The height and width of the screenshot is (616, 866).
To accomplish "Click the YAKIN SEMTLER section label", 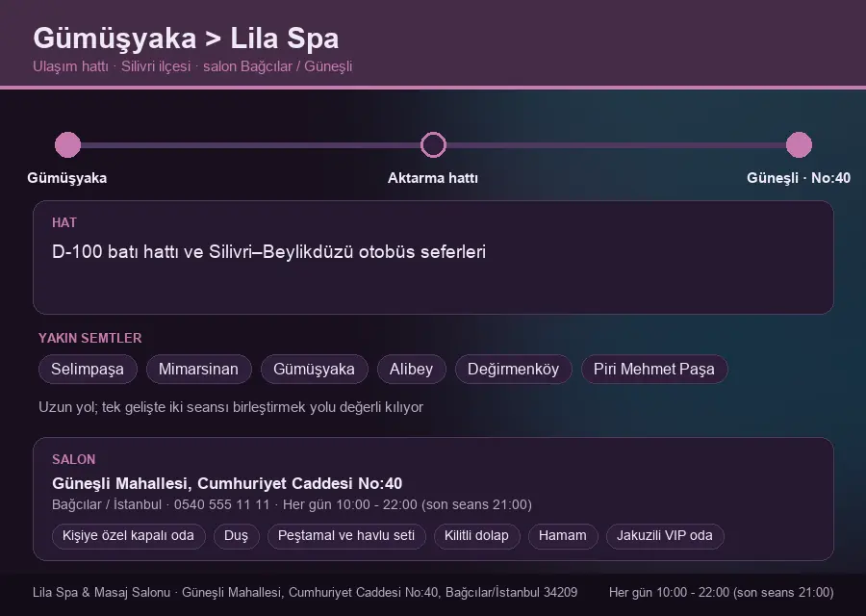I will coord(90,338).
